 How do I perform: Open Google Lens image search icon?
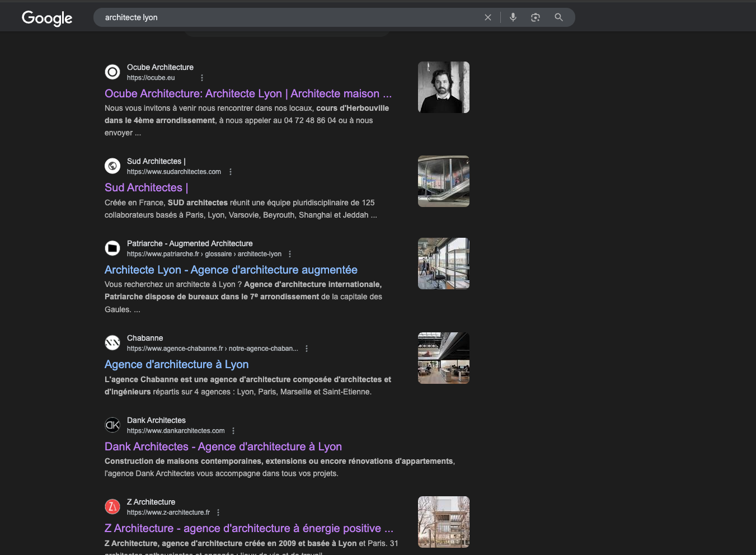(x=536, y=17)
